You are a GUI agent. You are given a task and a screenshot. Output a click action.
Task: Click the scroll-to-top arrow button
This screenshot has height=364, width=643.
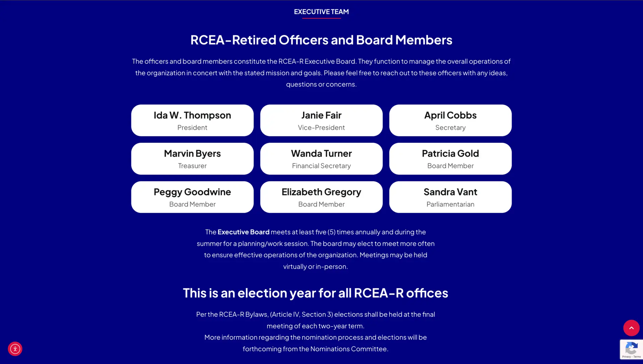631,328
